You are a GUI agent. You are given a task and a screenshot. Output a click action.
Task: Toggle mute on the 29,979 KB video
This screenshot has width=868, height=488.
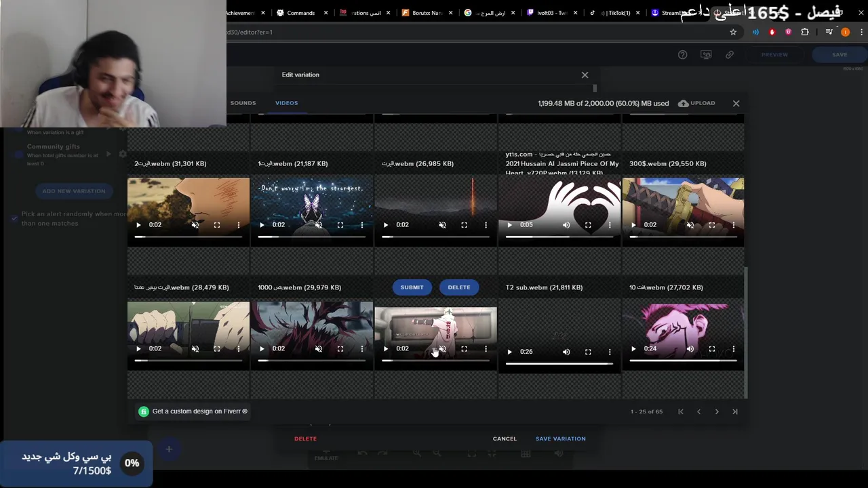[x=319, y=348]
